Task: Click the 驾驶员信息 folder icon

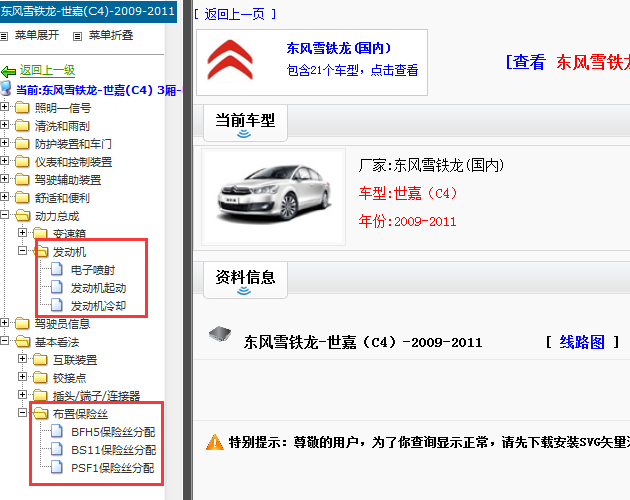Action: [x=22, y=323]
